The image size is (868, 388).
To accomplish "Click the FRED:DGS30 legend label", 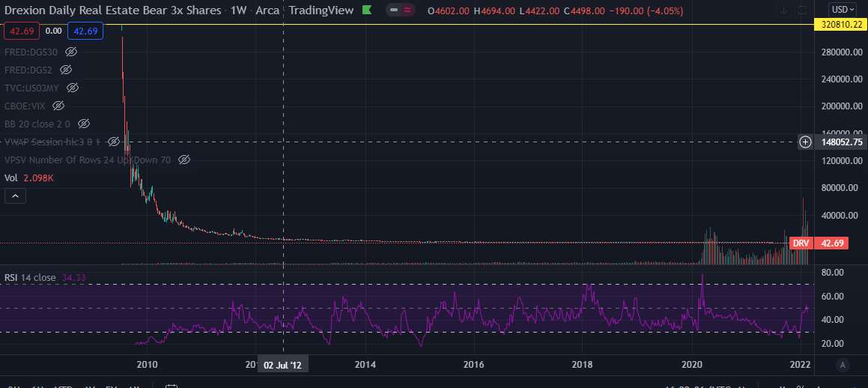I will click(x=32, y=52).
